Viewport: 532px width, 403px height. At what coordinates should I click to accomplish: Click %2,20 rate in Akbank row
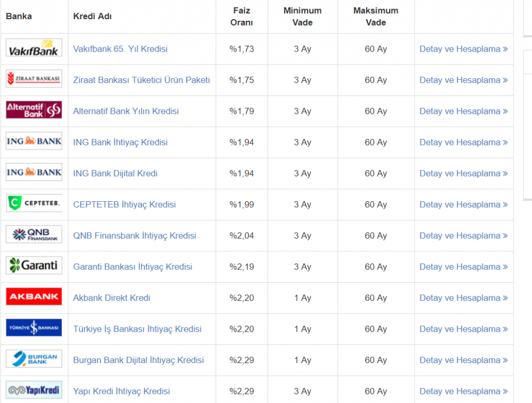pyautogui.click(x=242, y=298)
